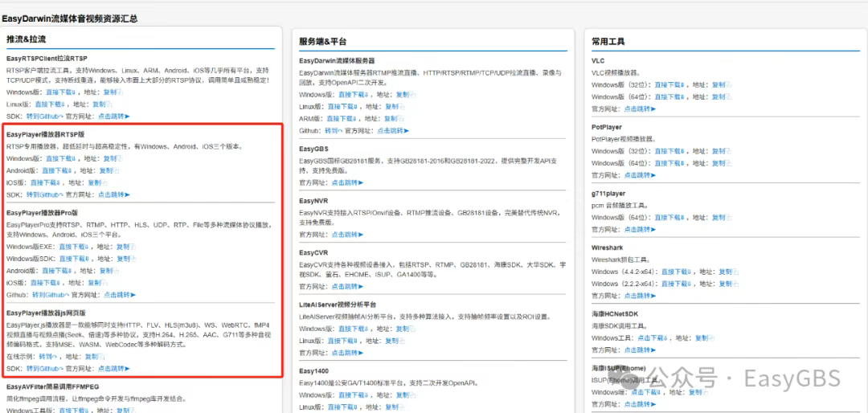Open the EasyCVR 官方网址 点击跳转 link
868x413 pixels.
pos(347,287)
